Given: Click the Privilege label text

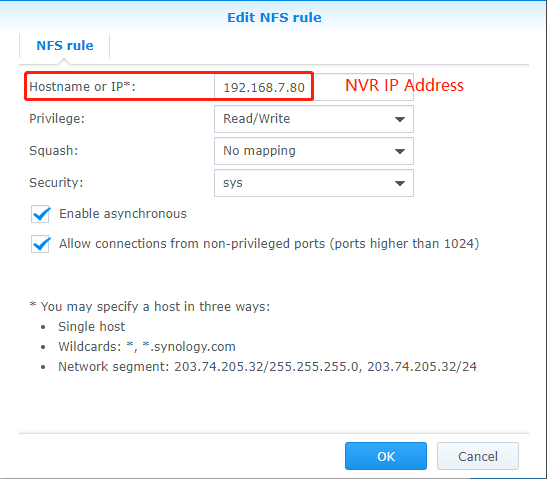Looking at the screenshot, I should pos(57,119).
